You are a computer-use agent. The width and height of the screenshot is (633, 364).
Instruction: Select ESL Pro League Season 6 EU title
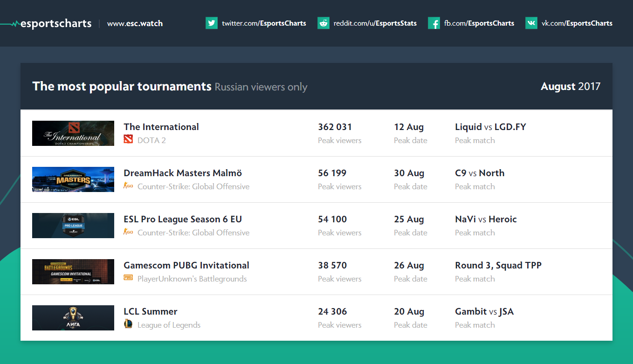click(183, 219)
